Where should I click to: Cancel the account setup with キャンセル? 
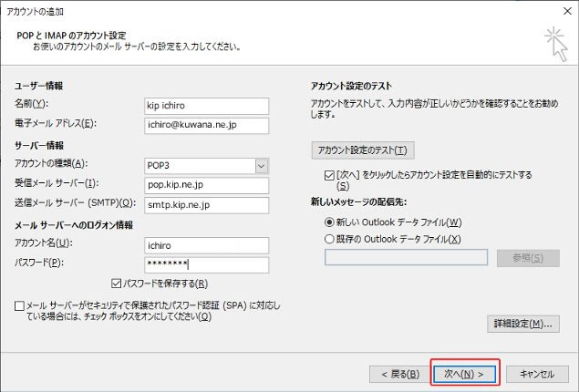[x=536, y=373]
